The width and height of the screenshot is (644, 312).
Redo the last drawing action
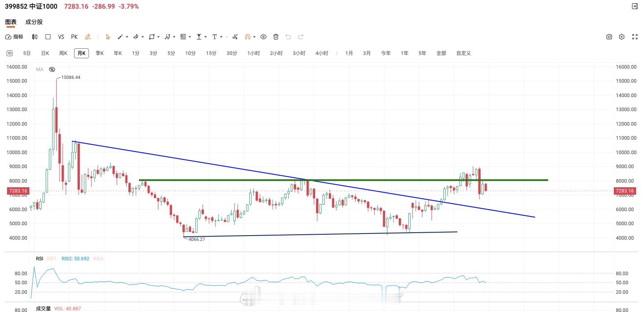point(301,37)
